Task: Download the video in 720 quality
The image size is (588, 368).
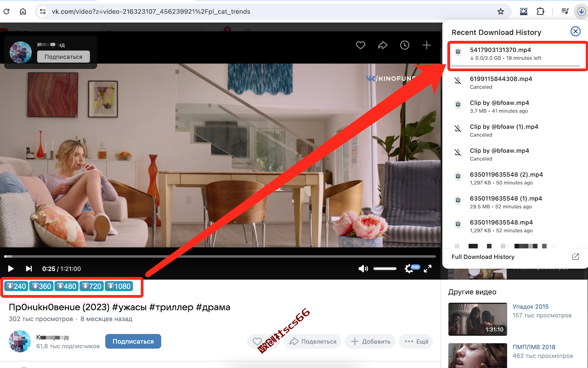Action: 92,286
